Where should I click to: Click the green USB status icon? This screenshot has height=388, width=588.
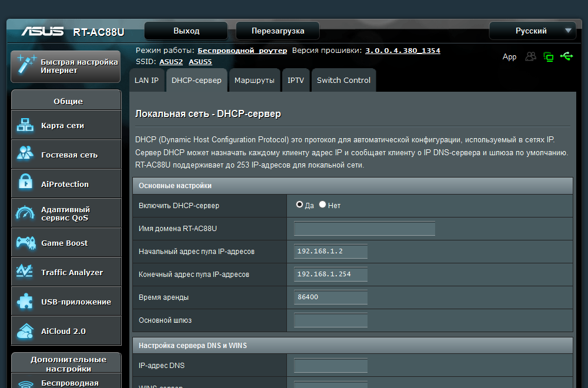(x=567, y=56)
